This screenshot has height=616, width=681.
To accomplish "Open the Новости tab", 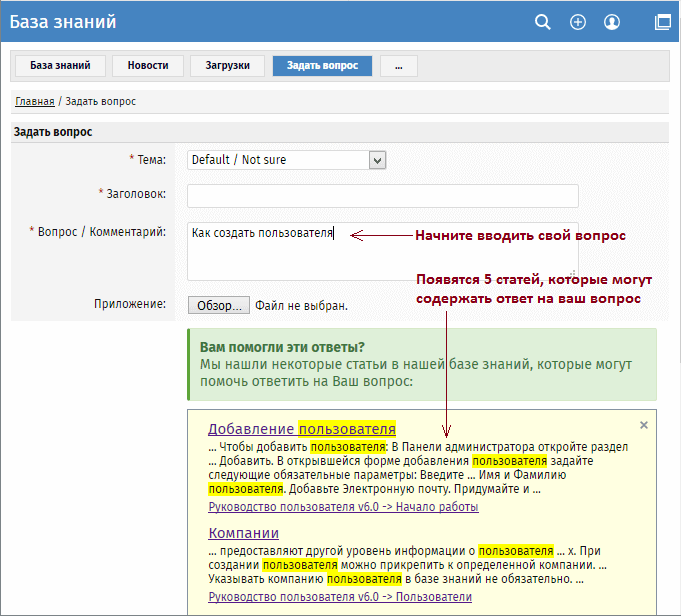I will pos(148,66).
